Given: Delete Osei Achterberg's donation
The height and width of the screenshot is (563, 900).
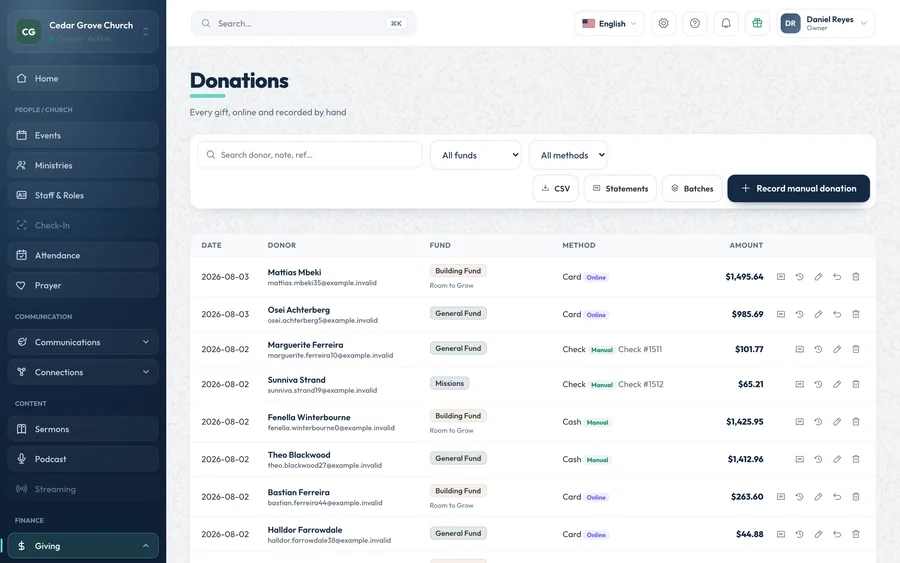Looking at the screenshot, I should click(856, 314).
